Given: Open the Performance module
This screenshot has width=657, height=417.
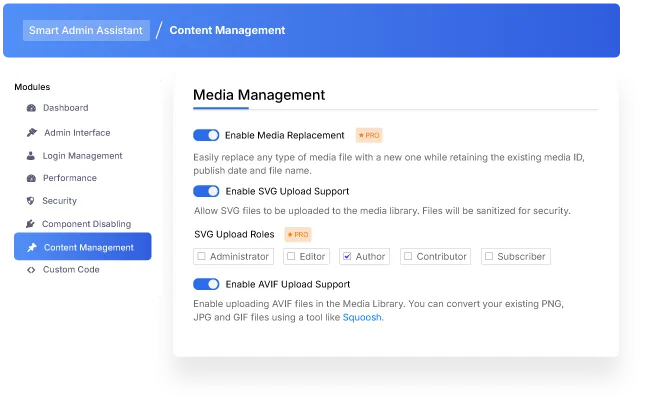Looking at the screenshot, I should click(69, 178).
